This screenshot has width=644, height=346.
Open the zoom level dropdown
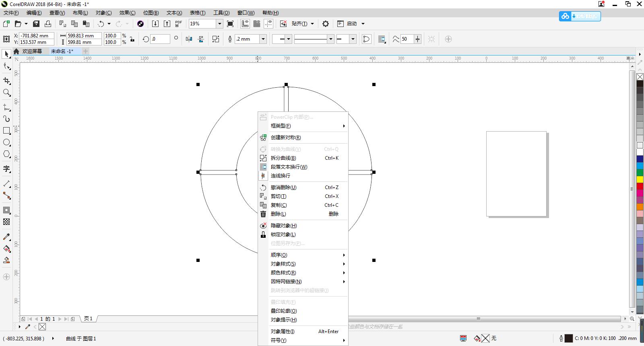[220, 24]
